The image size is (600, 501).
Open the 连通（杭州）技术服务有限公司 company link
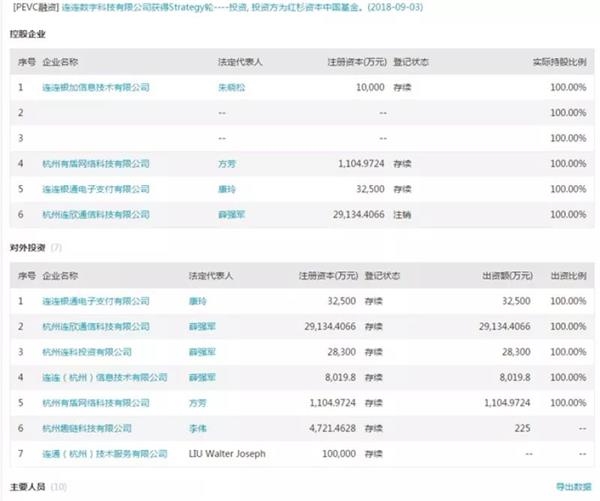click(105, 454)
